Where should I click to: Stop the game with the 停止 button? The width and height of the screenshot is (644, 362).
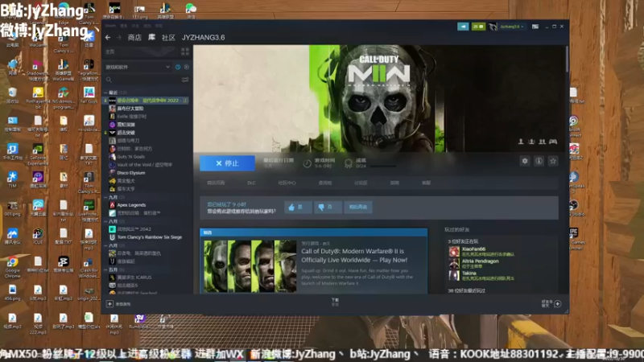tap(227, 163)
